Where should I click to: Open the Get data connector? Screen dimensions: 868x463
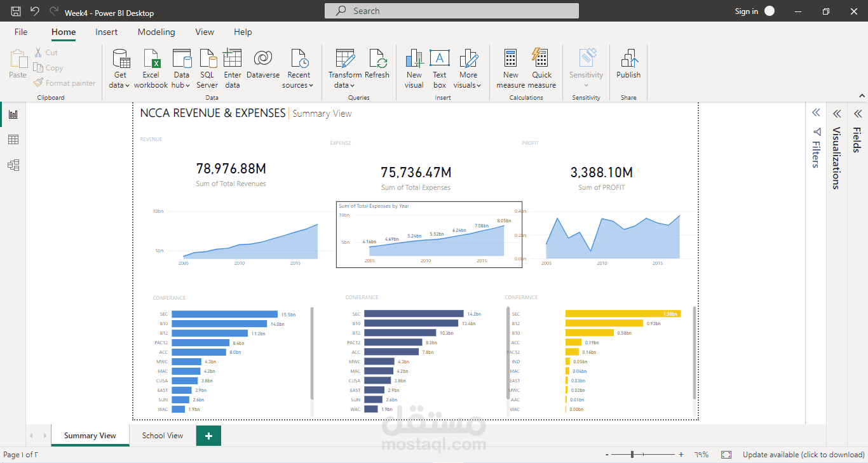click(x=119, y=69)
